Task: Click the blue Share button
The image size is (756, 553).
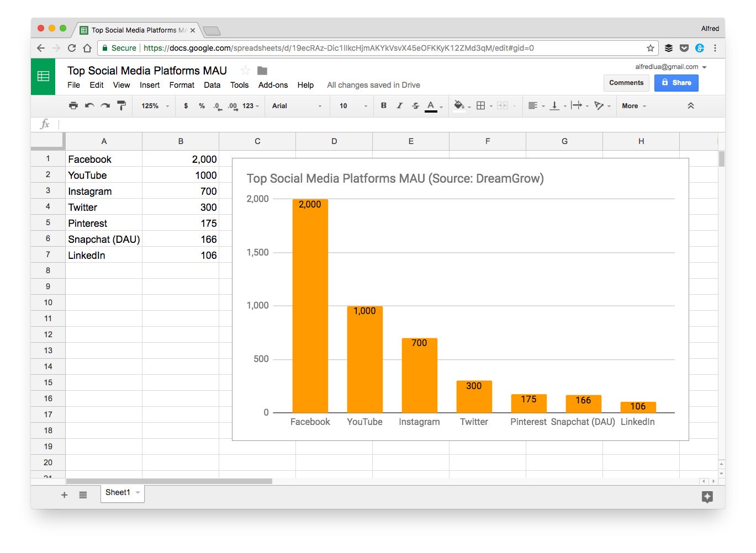Action: (x=676, y=83)
